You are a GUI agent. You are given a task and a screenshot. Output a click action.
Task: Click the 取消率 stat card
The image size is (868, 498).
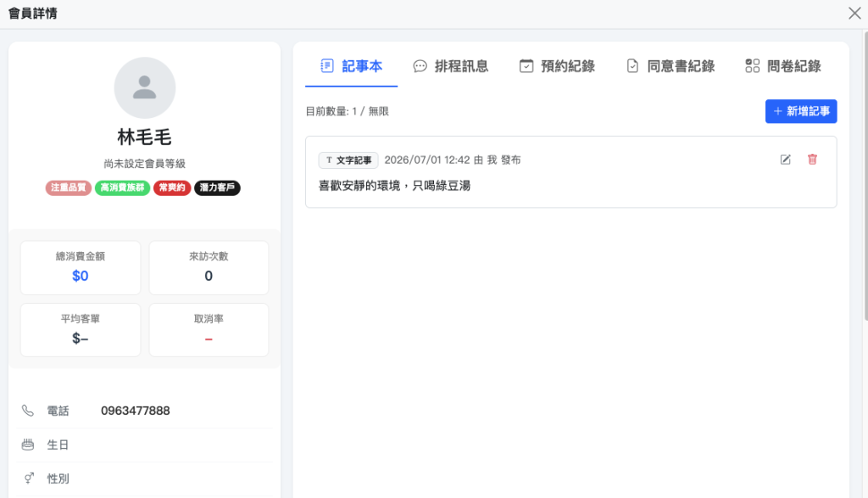pyautogui.click(x=209, y=330)
